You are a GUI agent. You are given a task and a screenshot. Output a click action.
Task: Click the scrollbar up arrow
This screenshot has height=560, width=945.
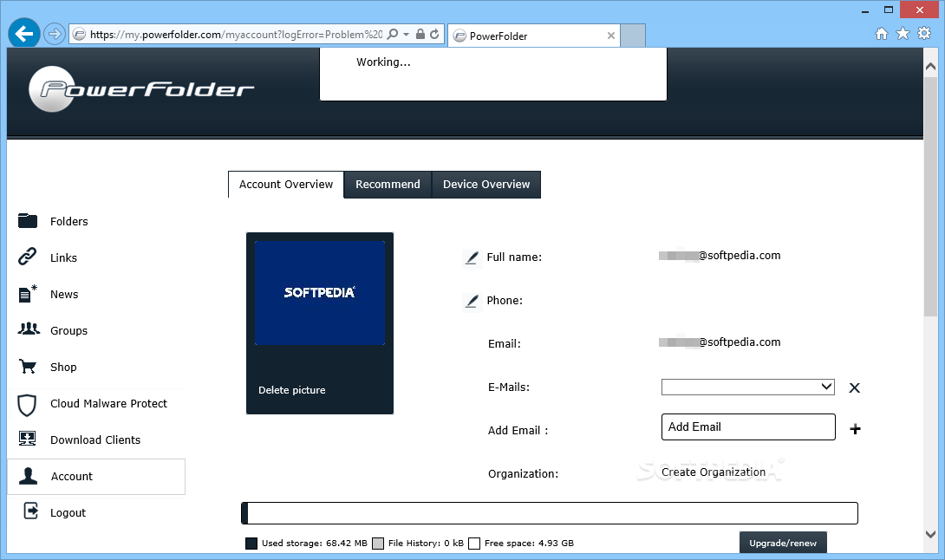[930, 66]
